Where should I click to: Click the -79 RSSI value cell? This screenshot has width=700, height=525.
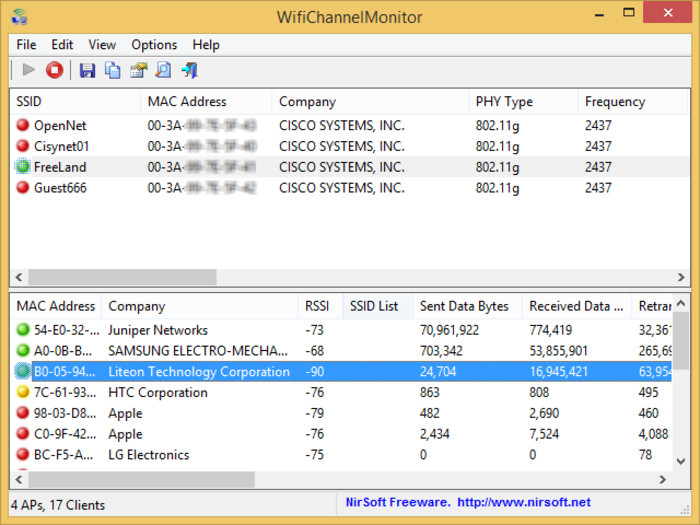315,413
